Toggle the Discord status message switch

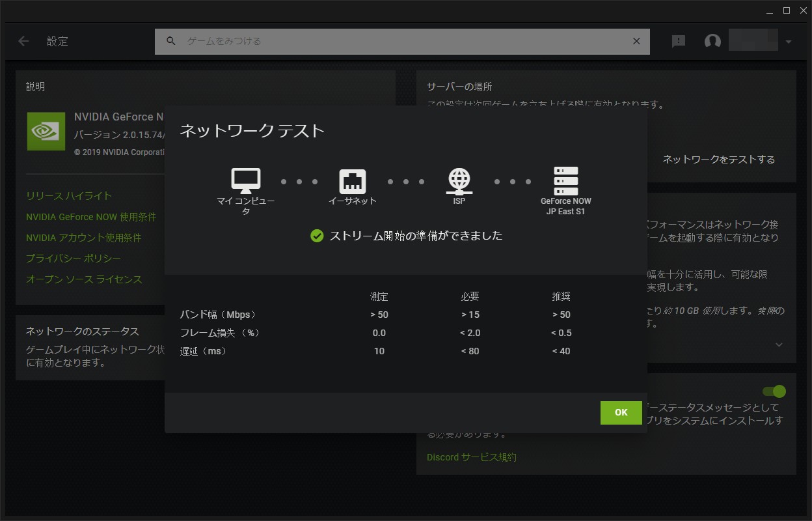[774, 391]
